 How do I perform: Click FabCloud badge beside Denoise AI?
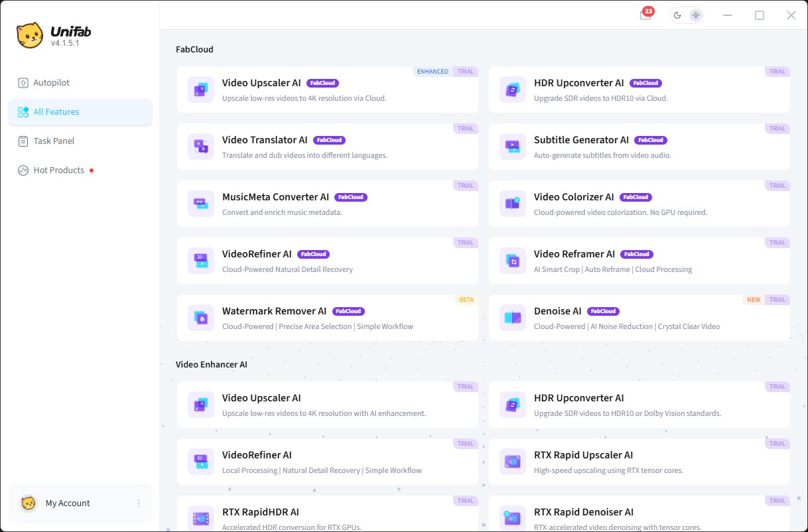(x=604, y=312)
